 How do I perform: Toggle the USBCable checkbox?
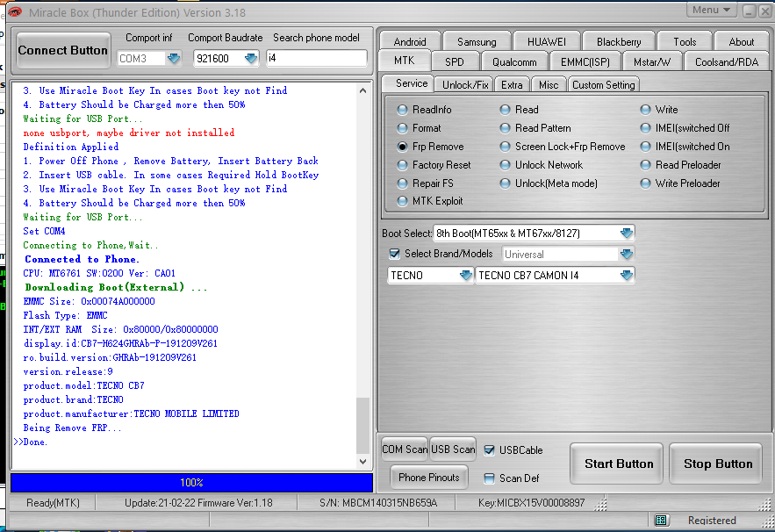tap(490, 450)
